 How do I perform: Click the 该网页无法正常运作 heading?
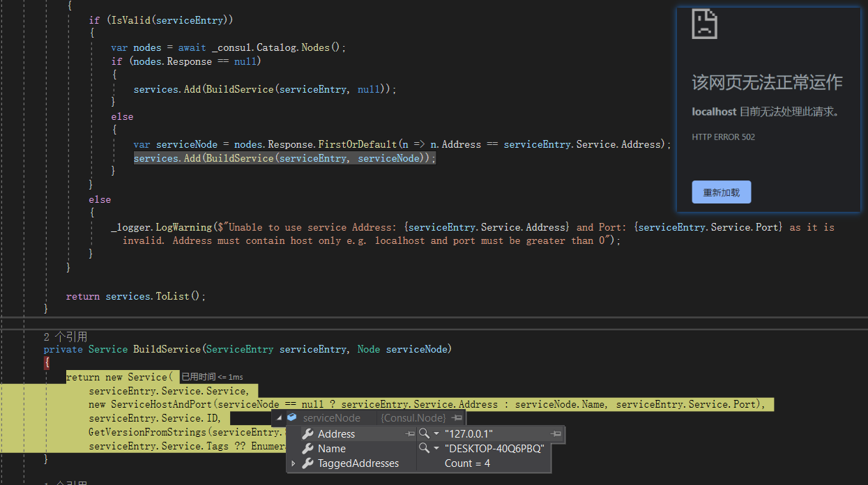pyautogui.click(x=767, y=82)
